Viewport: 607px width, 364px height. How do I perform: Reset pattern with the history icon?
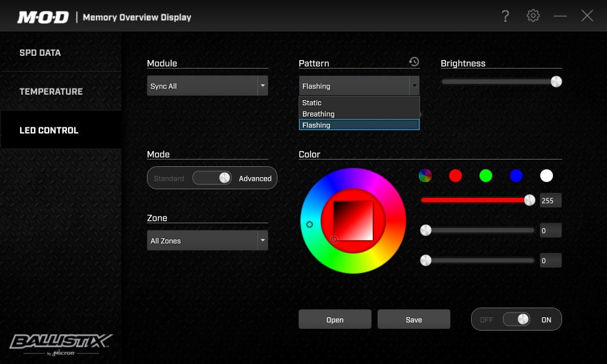tap(414, 61)
